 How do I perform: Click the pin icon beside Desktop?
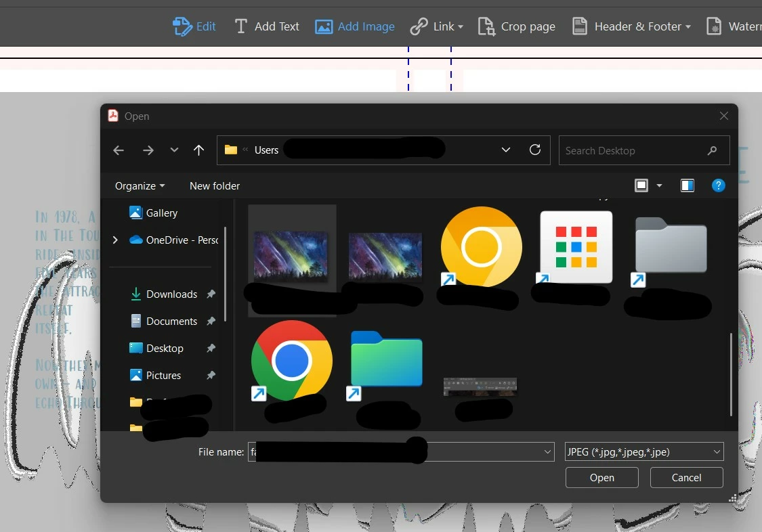(211, 349)
